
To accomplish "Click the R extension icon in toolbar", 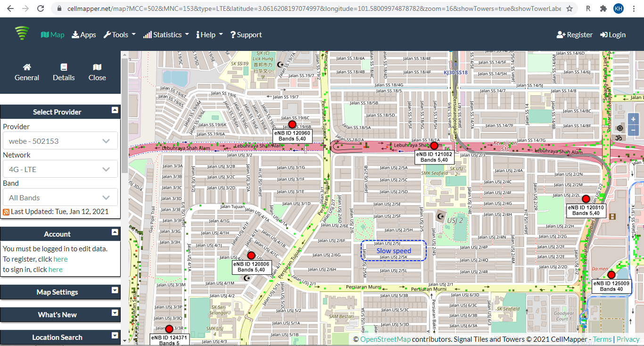I will coord(588,8).
